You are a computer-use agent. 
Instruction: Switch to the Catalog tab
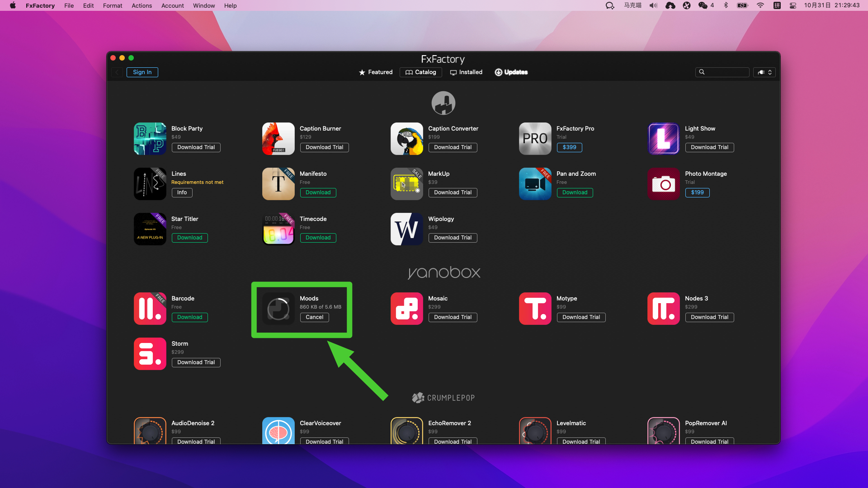420,72
